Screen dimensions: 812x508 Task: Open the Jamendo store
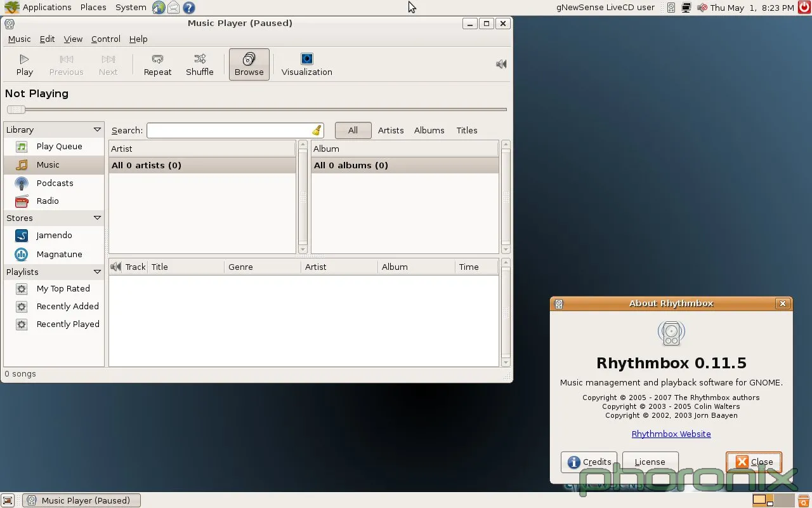54,236
